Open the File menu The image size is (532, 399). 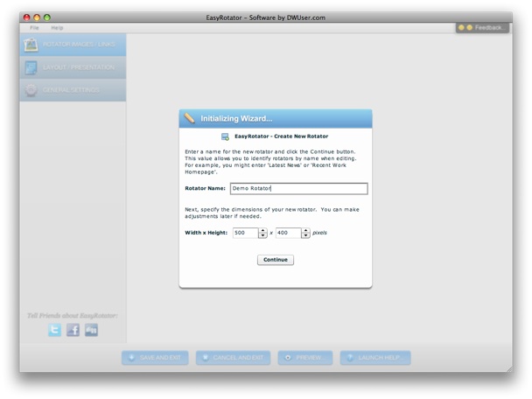34,28
